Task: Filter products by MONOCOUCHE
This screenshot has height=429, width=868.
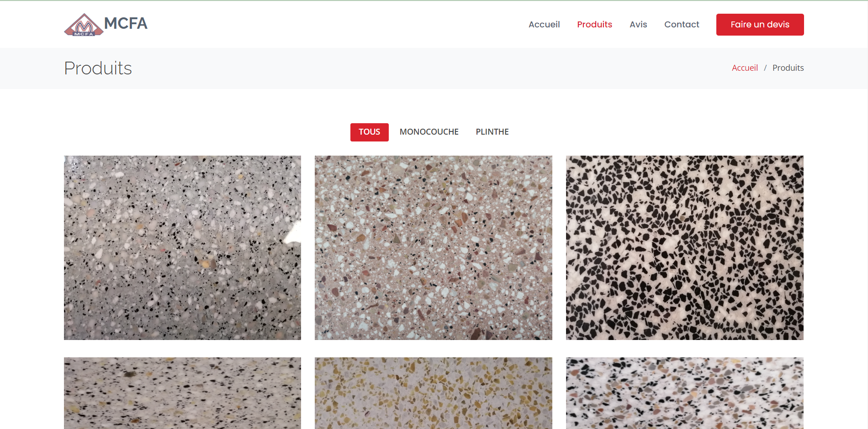Action: (429, 132)
